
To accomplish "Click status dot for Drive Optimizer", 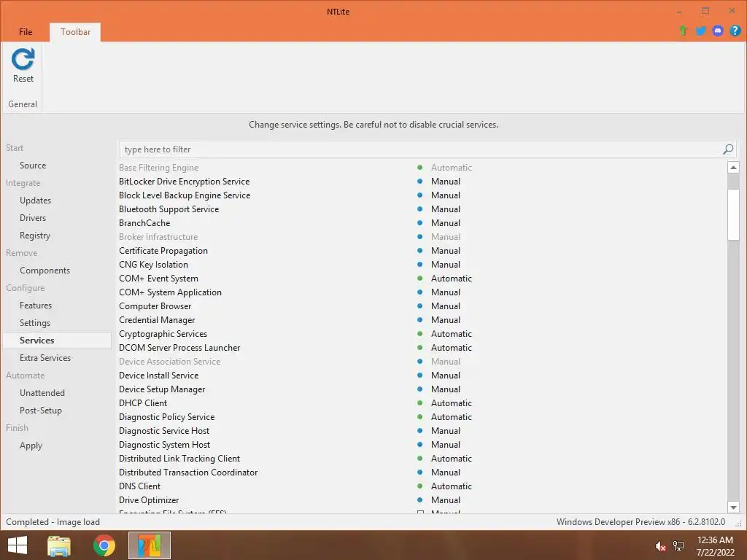I will click(x=419, y=500).
